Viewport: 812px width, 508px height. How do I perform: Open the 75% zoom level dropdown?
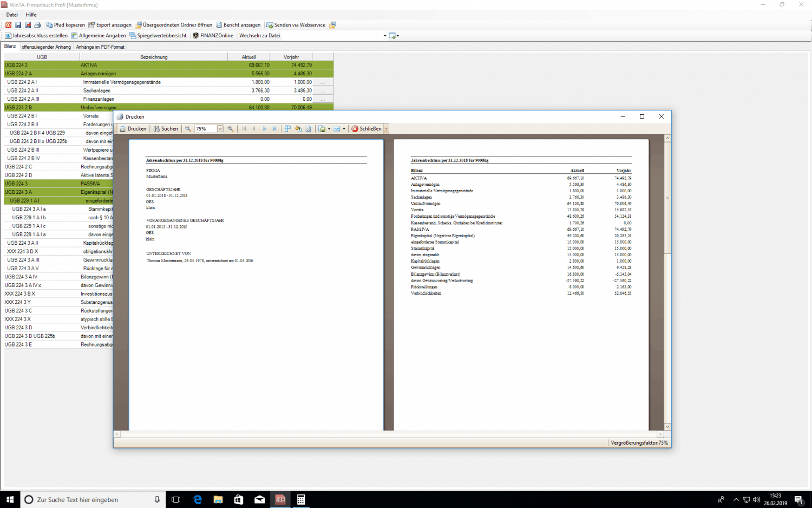(219, 128)
